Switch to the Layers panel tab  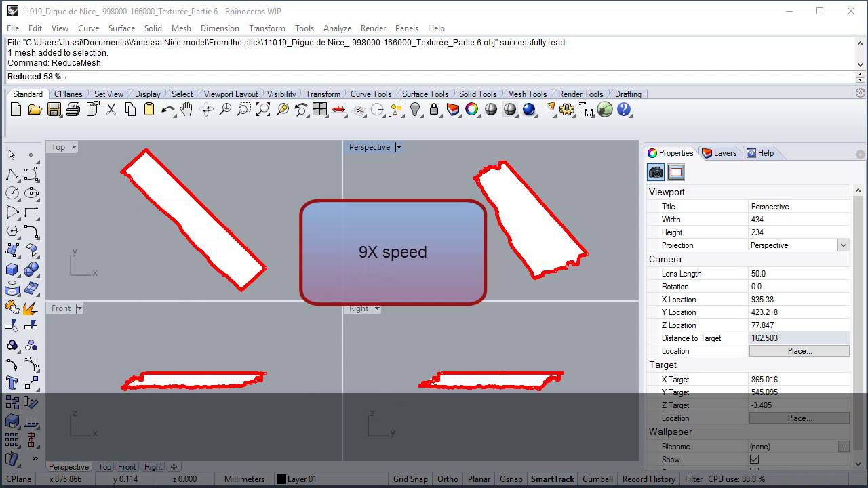[x=719, y=153]
